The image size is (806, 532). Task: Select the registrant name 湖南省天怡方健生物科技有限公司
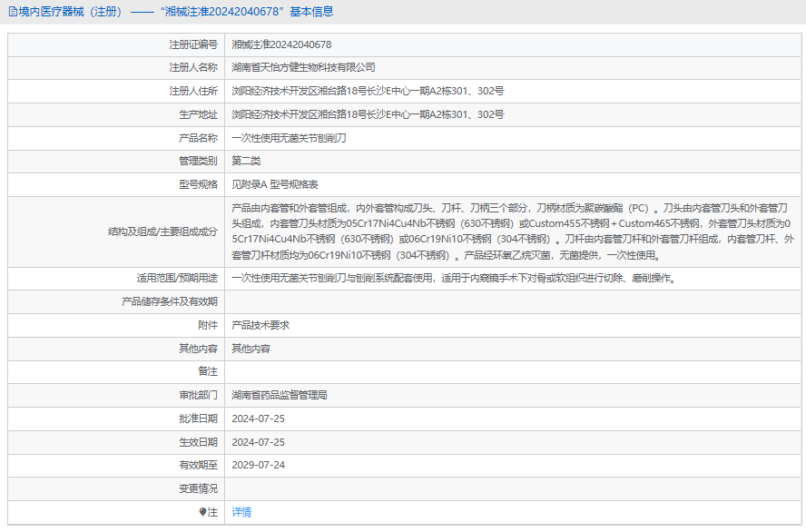(303, 67)
